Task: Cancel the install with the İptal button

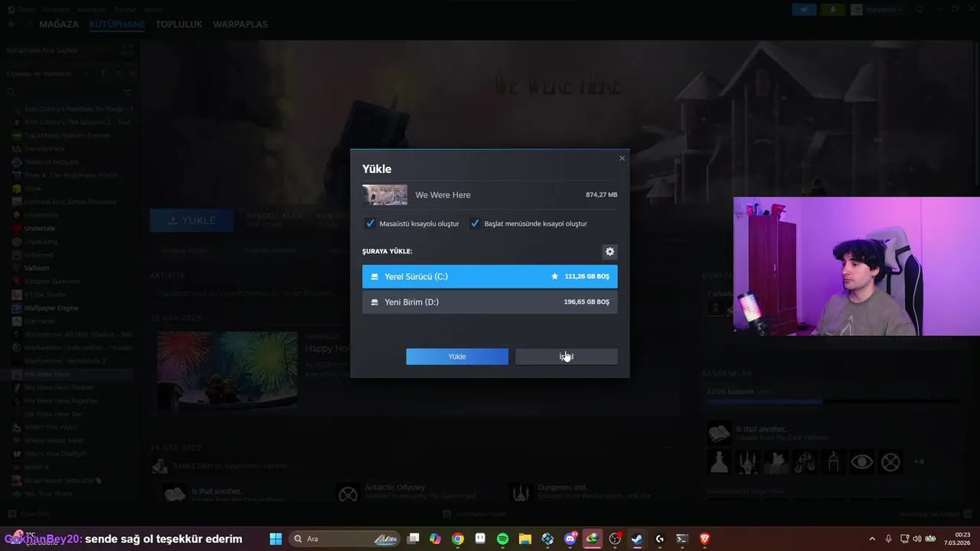Action: pos(567,357)
